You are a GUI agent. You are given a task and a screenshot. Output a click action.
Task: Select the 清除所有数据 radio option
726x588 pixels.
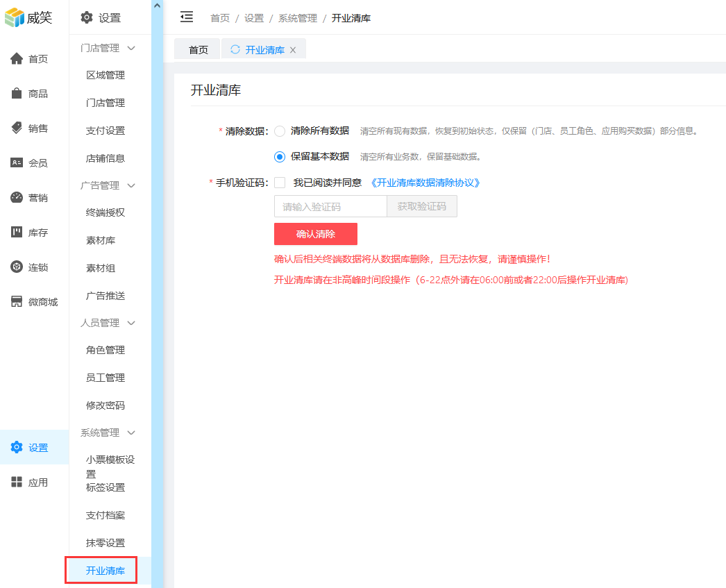click(x=280, y=131)
